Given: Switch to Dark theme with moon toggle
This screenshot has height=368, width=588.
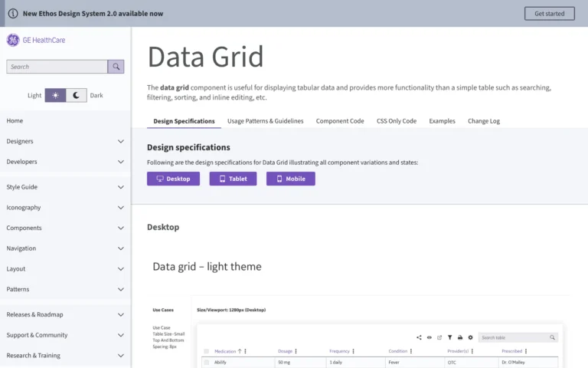Looking at the screenshot, I should coord(77,96).
